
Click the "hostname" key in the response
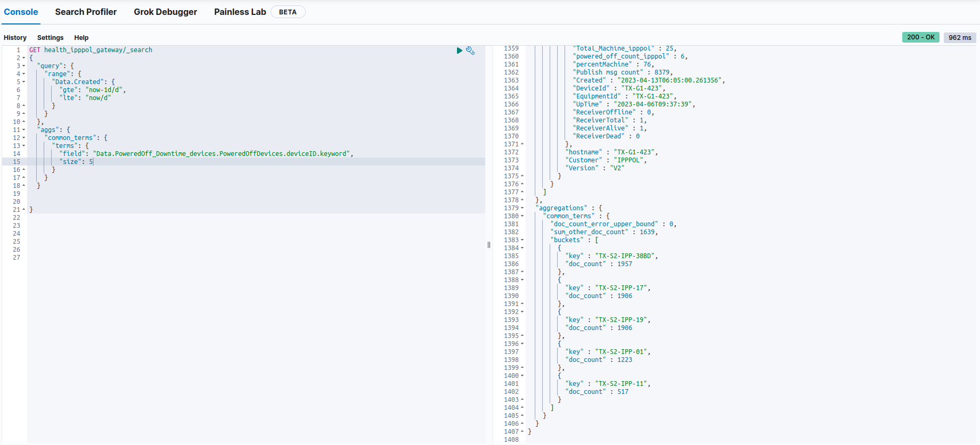[584, 152]
